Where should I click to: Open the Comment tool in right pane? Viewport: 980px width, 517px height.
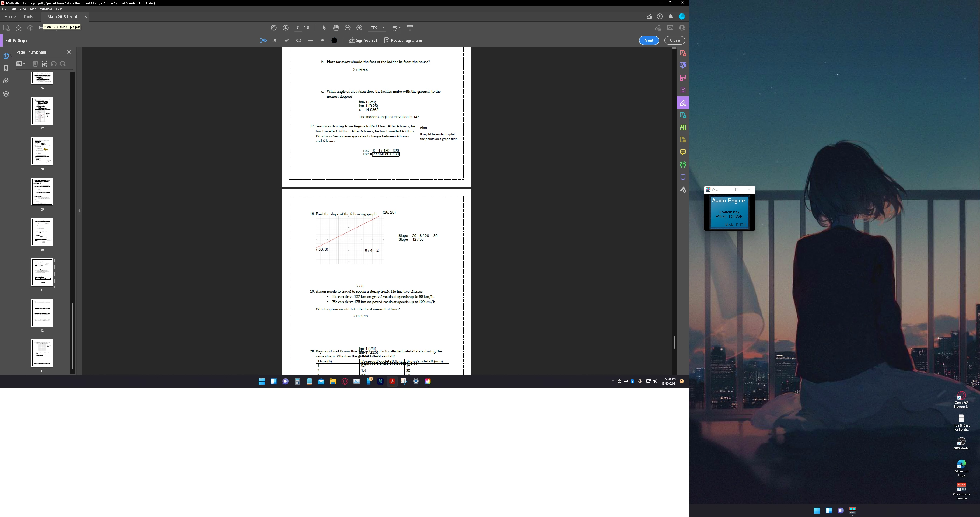683,152
